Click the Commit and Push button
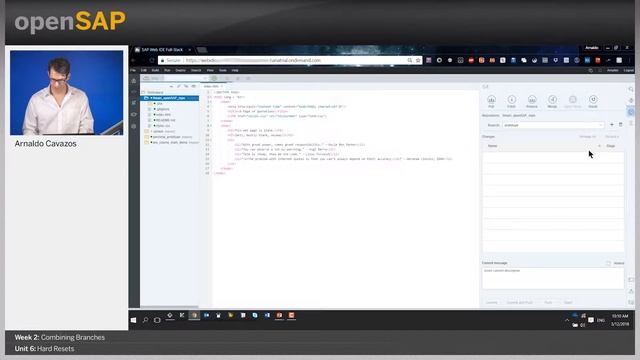The image size is (640, 360). (x=520, y=302)
